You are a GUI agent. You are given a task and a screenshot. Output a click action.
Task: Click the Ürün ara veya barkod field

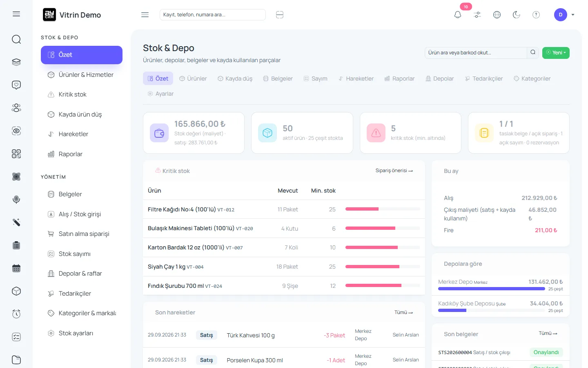pyautogui.click(x=476, y=53)
